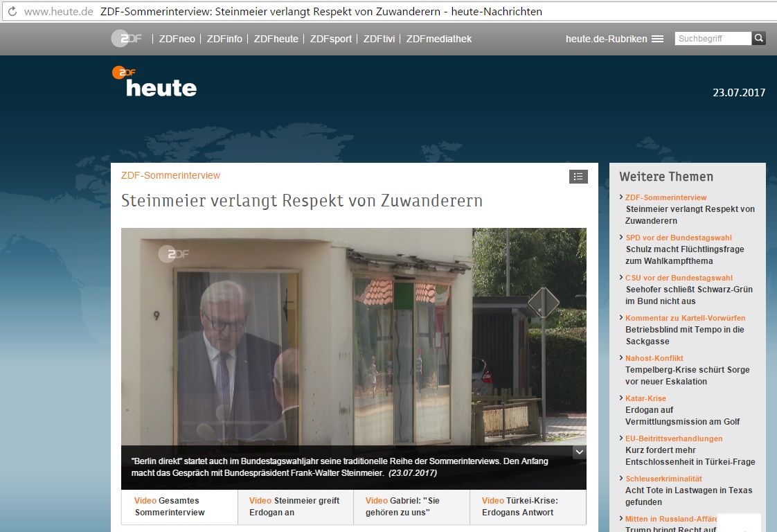
Task: Open ZDFmediathek in the top bar
Action: (x=439, y=39)
